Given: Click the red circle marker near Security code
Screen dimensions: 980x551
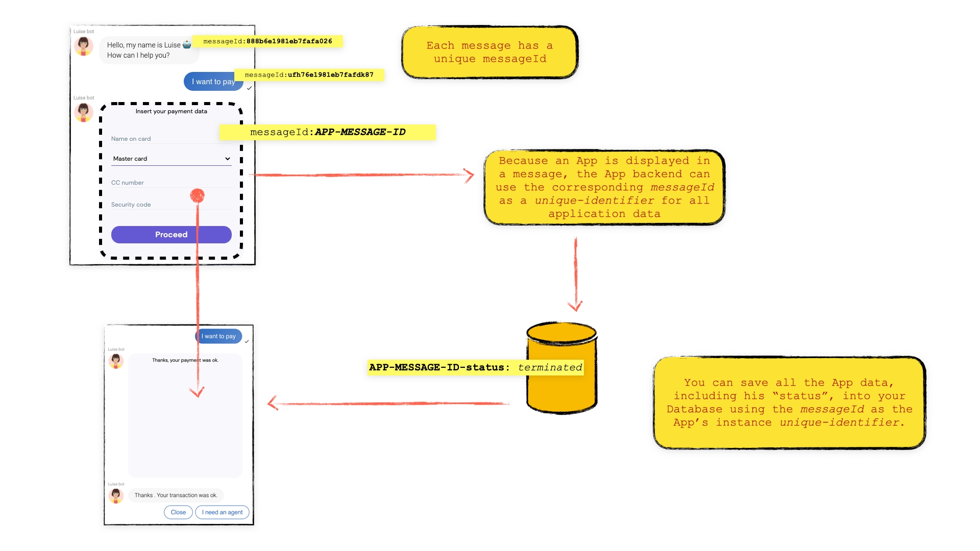Looking at the screenshot, I should pyautogui.click(x=197, y=195).
